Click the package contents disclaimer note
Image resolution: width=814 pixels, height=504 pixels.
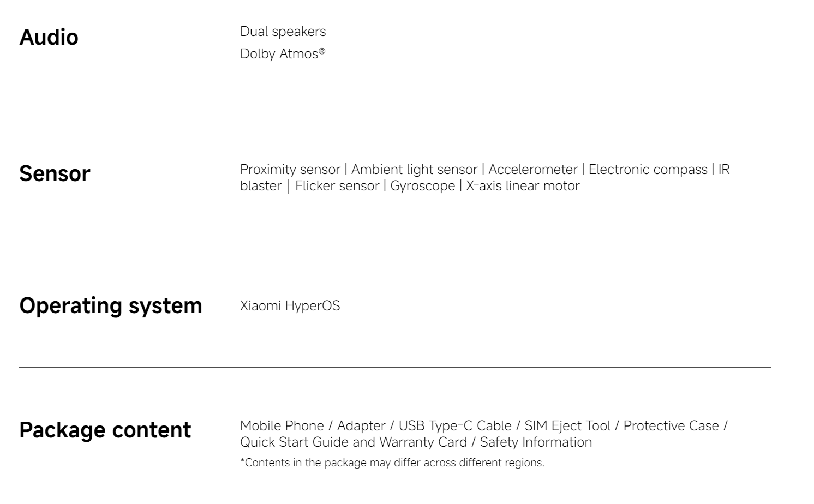point(392,463)
